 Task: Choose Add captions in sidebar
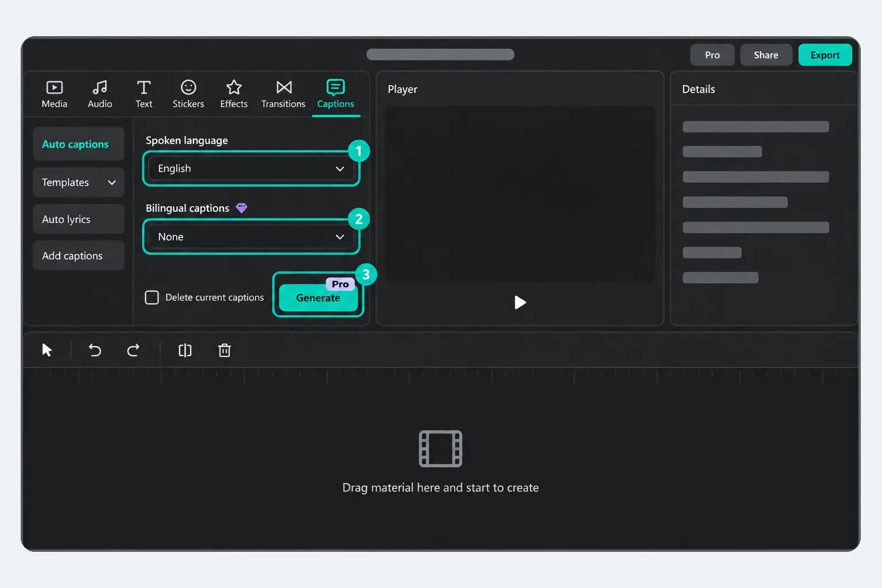click(x=79, y=256)
